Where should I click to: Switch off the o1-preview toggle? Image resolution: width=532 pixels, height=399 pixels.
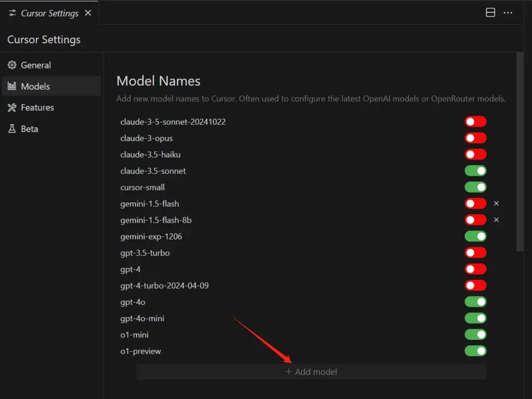click(475, 351)
